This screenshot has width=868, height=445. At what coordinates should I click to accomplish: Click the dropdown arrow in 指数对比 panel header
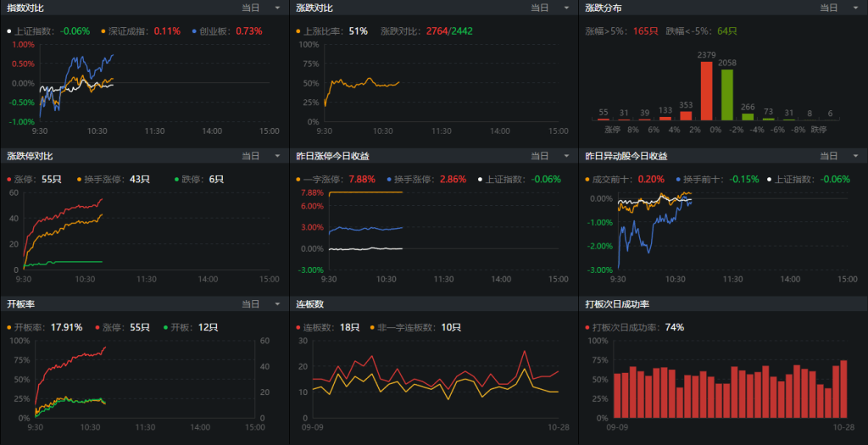tap(276, 8)
